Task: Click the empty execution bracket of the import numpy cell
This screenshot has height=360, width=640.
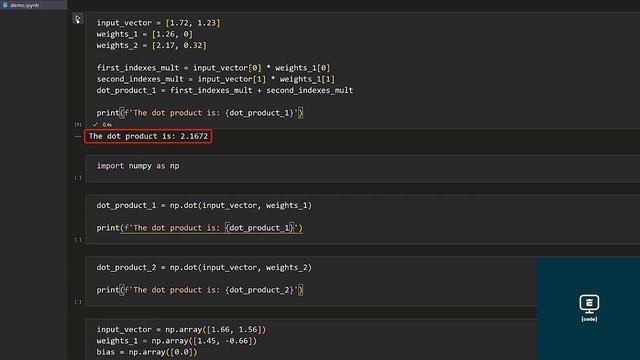Action: pos(78,178)
